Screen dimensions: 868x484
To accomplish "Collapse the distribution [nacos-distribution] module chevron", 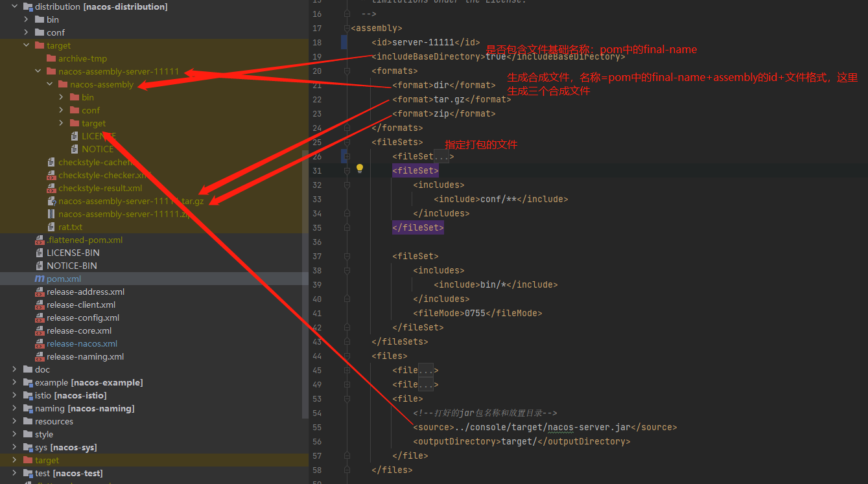I will [x=14, y=6].
